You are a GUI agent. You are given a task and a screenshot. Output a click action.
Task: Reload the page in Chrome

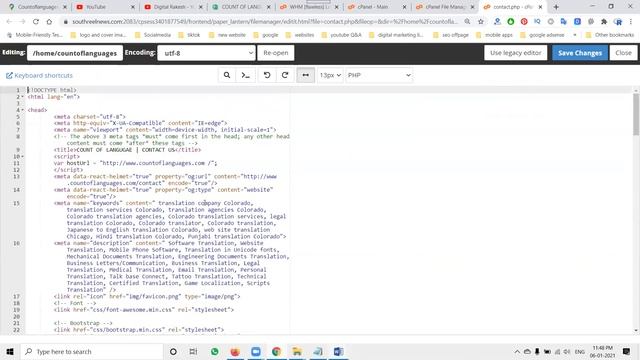[x=36, y=22]
